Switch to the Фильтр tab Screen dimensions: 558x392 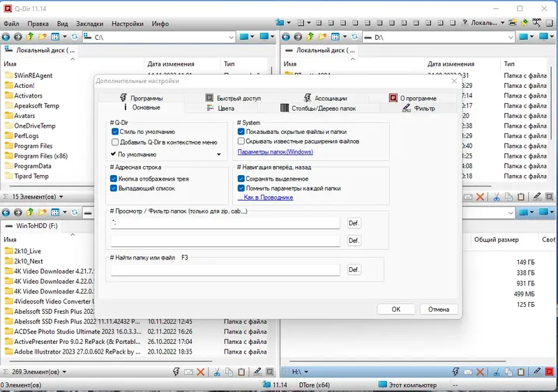[418, 108]
